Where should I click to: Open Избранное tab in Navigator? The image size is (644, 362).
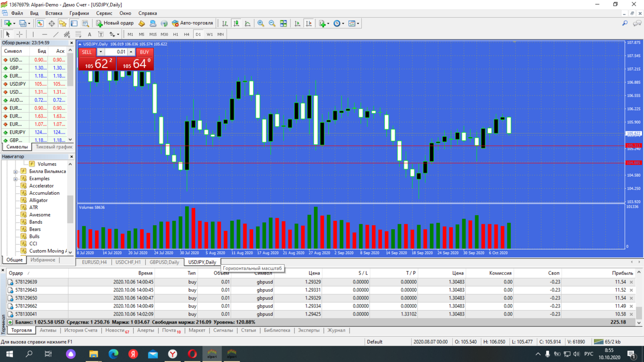tap(43, 260)
